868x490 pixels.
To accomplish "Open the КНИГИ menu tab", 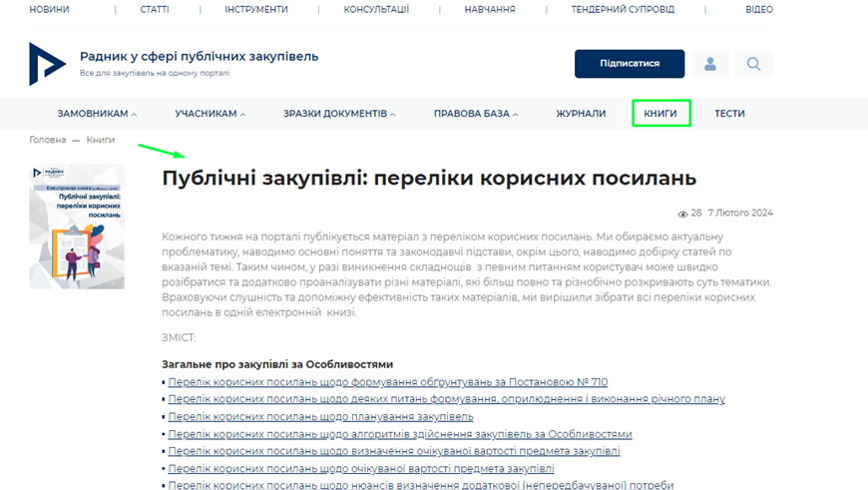I will (660, 114).
